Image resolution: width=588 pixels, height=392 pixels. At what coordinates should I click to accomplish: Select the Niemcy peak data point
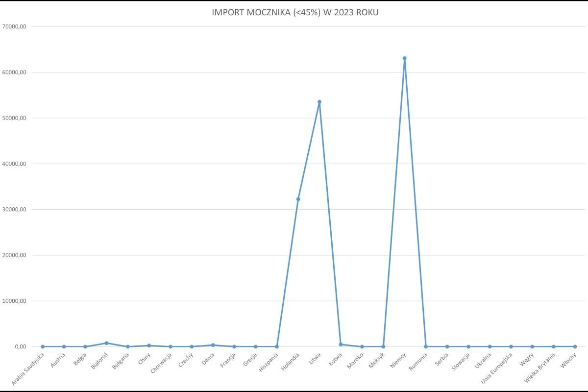[404, 58]
